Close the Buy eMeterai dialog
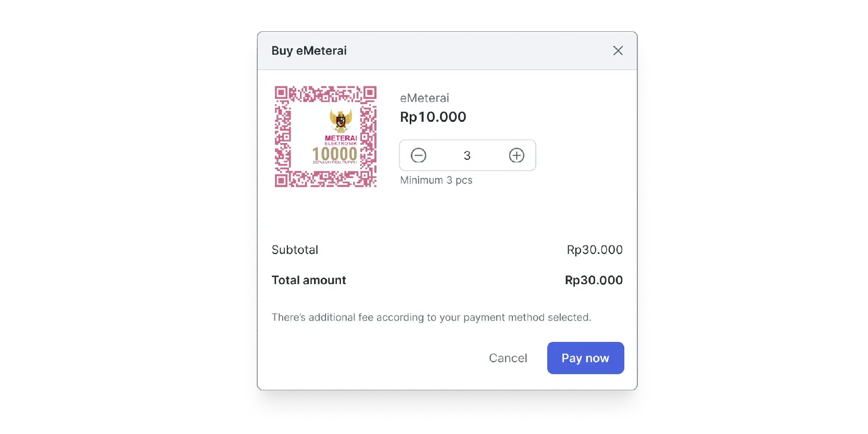The image size is (868, 434). (618, 50)
